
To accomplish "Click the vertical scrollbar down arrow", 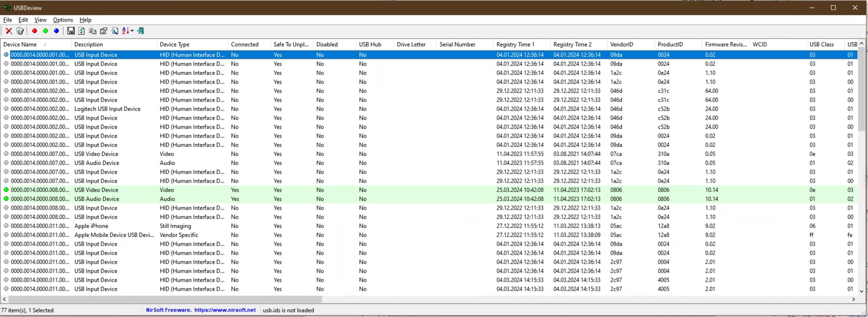I will pos(861,291).
